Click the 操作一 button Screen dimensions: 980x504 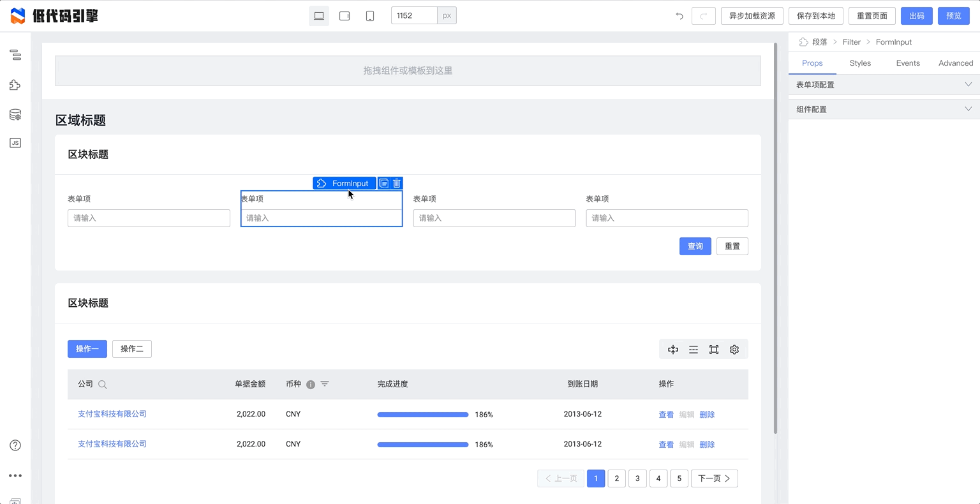[x=87, y=349]
